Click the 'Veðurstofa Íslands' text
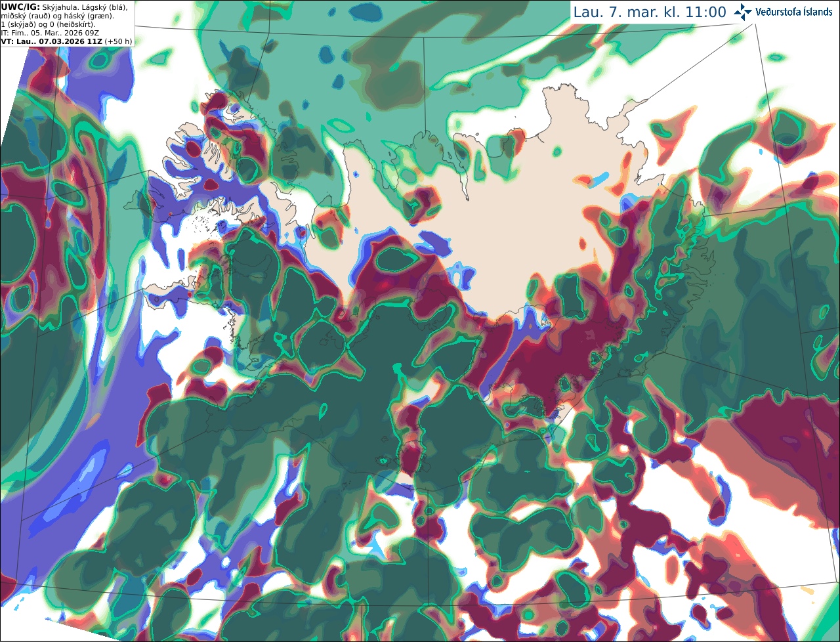The width and height of the screenshot is (840, 642). coord(794,12)
